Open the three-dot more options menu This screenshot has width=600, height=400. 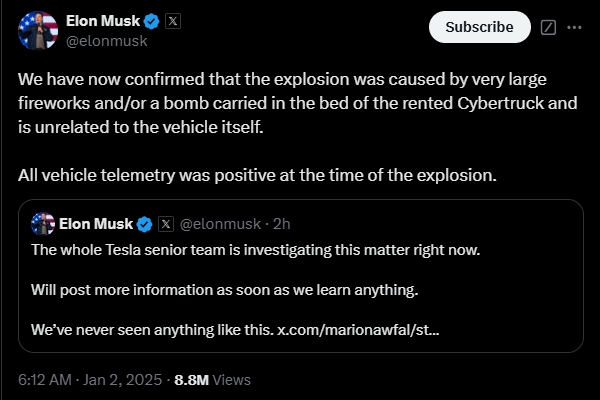click(x=574, y=28)
